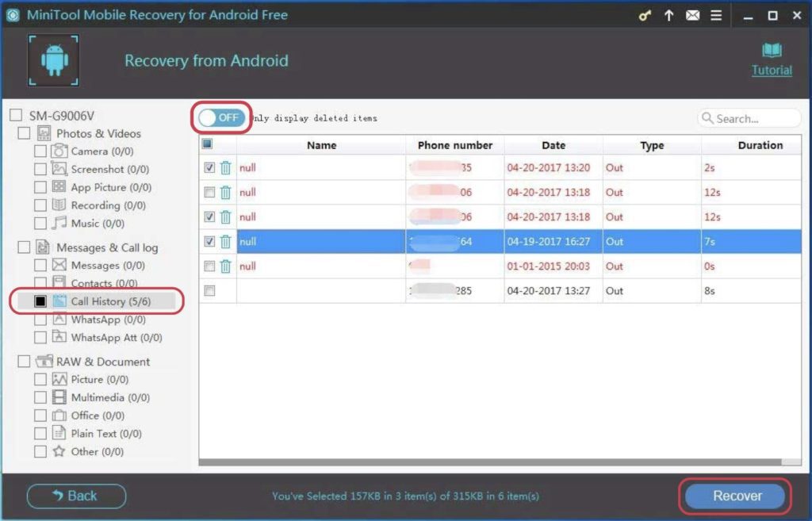
Task: Sort by the Type column header
Action: pos(652,146)
